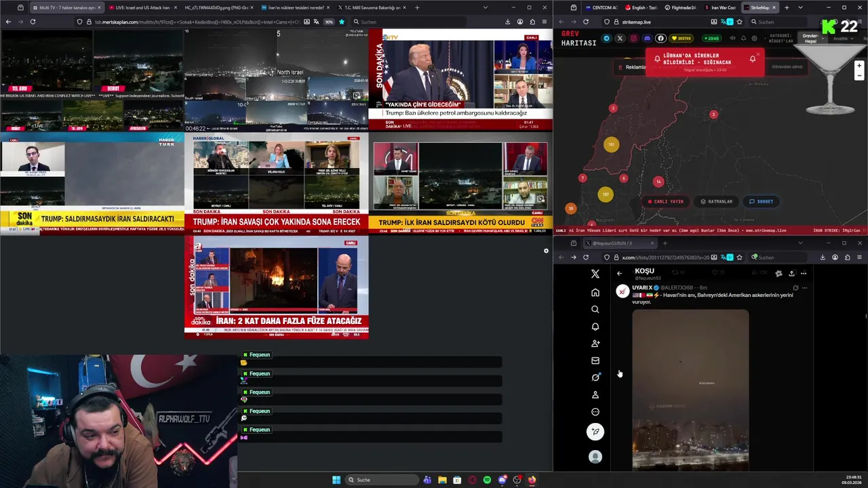Viewport: 868px width, 488px height.
Task: Dismiss the Lübnan'da Sirenler alert banner
Action: pos(757,54)
